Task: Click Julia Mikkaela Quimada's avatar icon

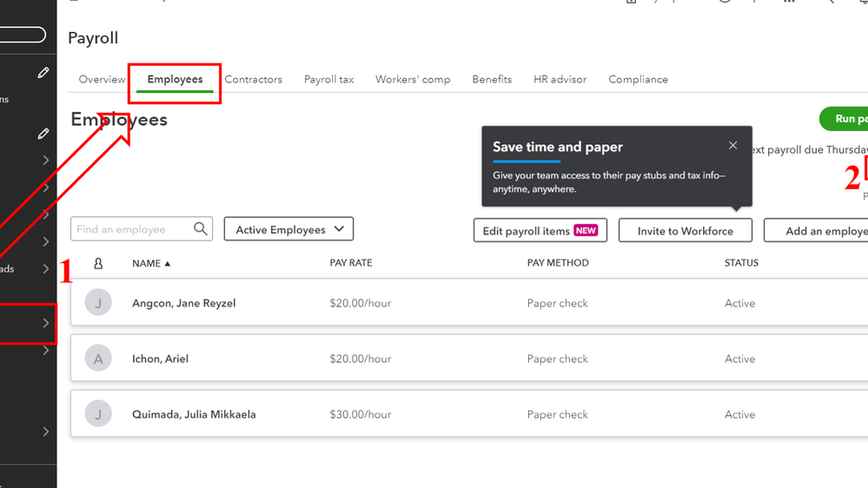Action: pos(98,414)
